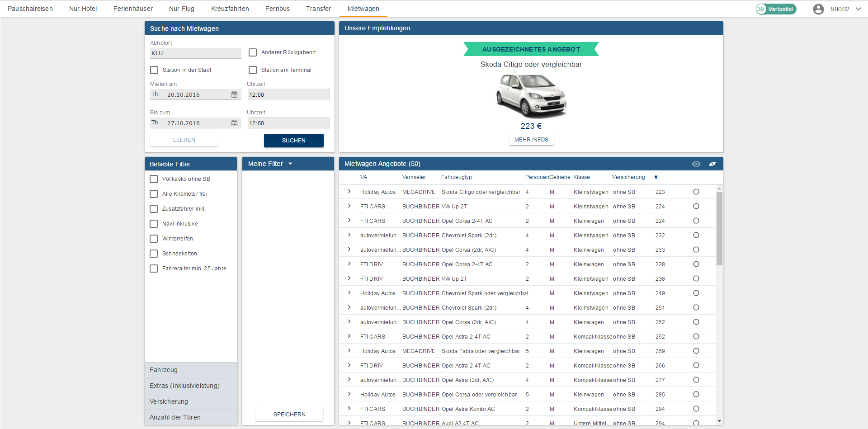Open the Meine Filter dropdown

(x=290, y=164)
